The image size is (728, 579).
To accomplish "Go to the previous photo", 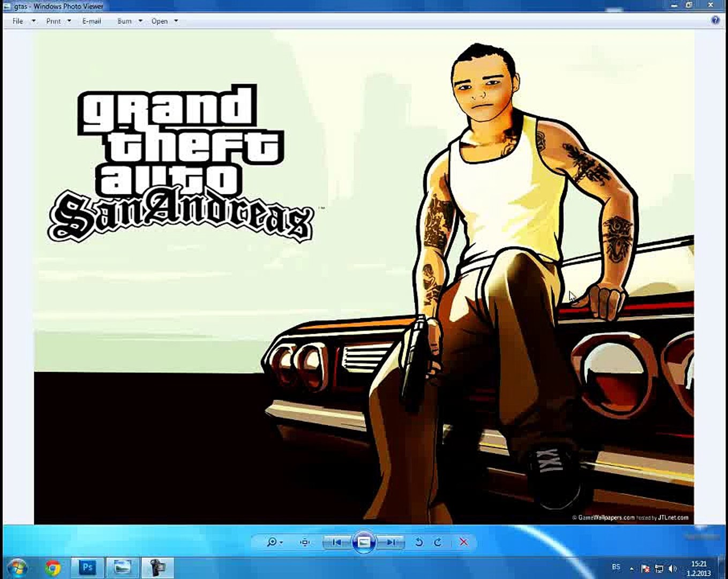I will coord(336,542).
